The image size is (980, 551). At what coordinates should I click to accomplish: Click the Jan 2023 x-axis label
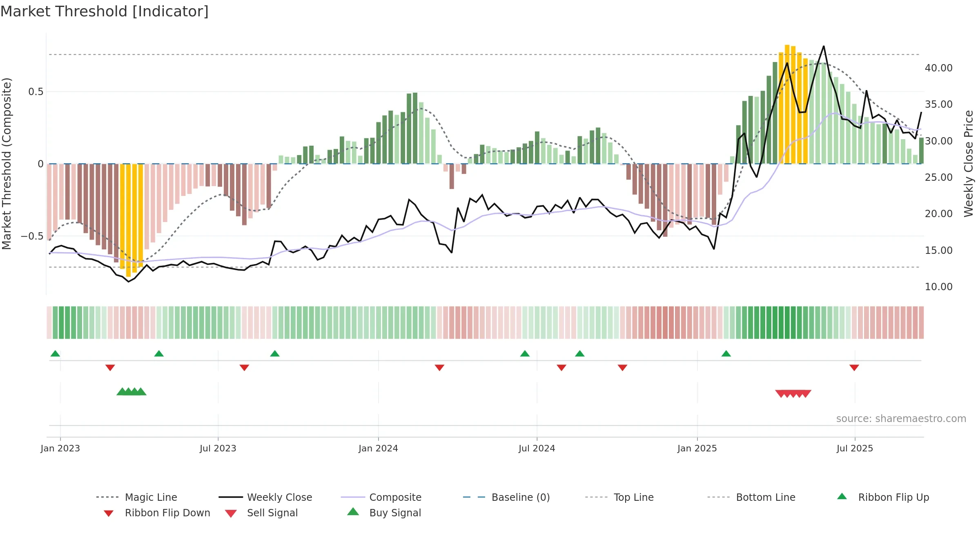tap(60, 448)
